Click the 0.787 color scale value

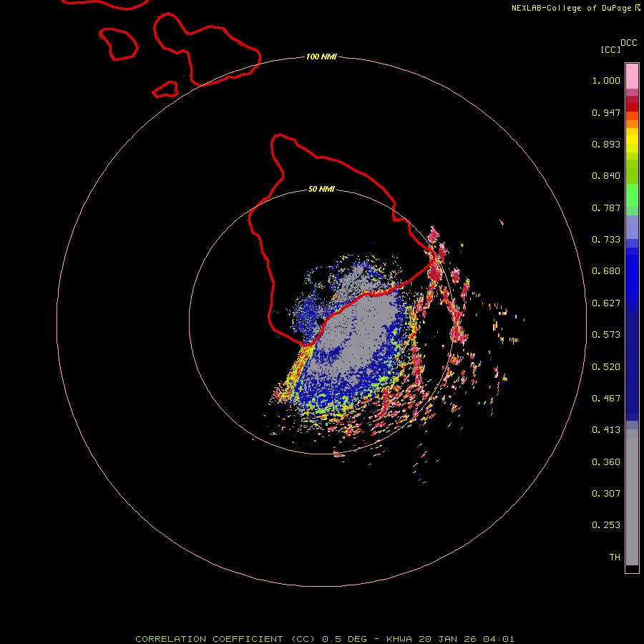click(606, 208)
